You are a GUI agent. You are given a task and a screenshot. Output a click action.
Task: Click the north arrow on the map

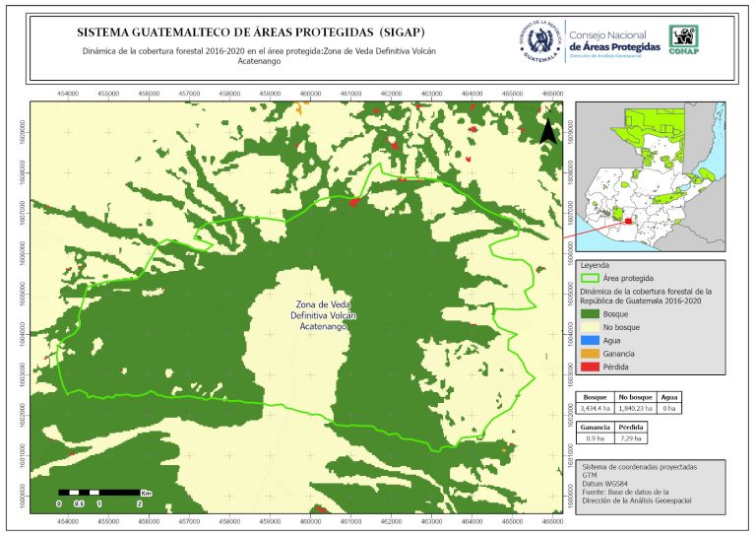click(x=549, y=132)
